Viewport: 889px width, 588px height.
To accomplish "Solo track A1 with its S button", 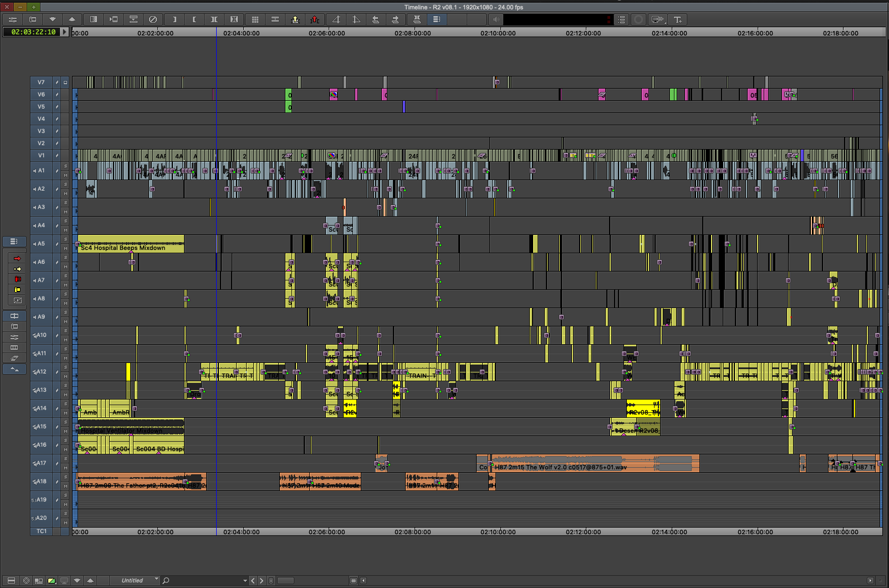I will click(65, 166).
